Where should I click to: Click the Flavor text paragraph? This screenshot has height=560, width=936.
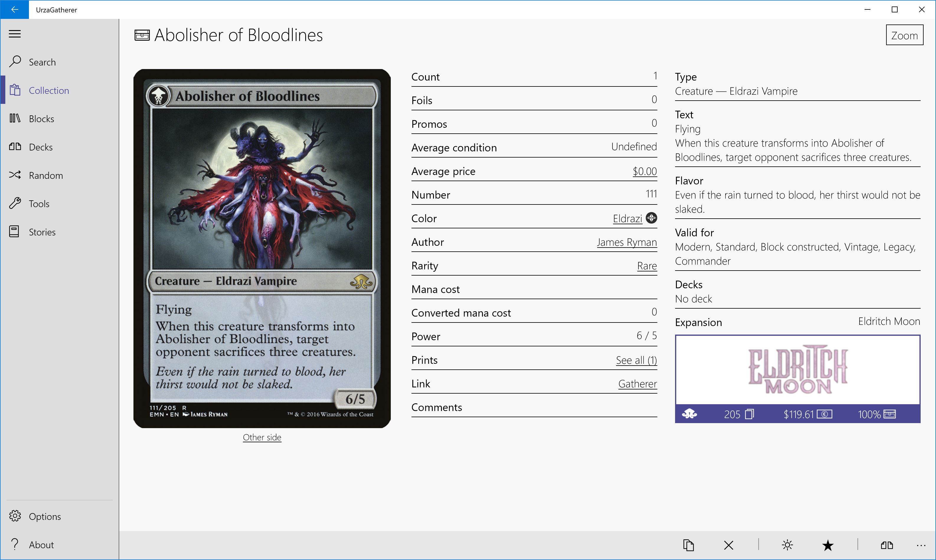798,202
